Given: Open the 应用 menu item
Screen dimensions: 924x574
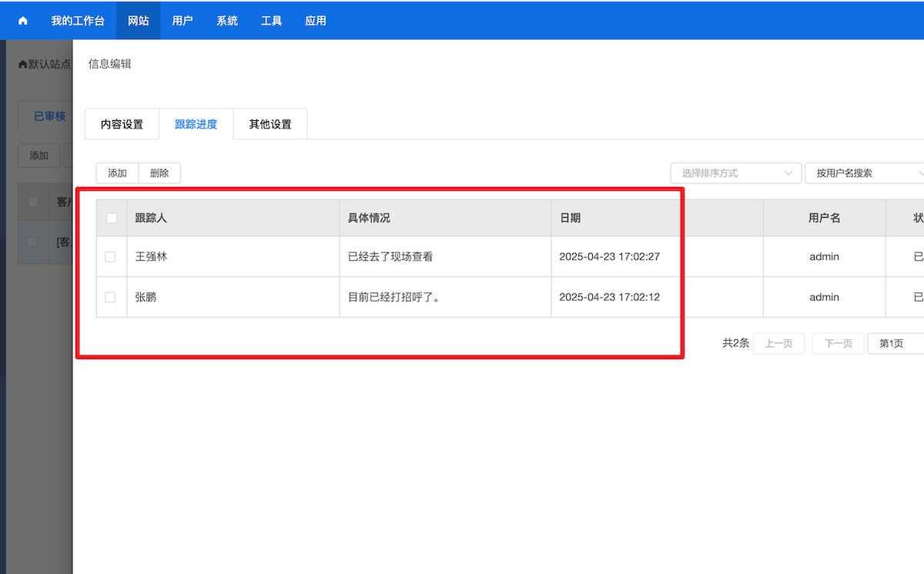Looking at the screenshot, I should coord(316,21).
